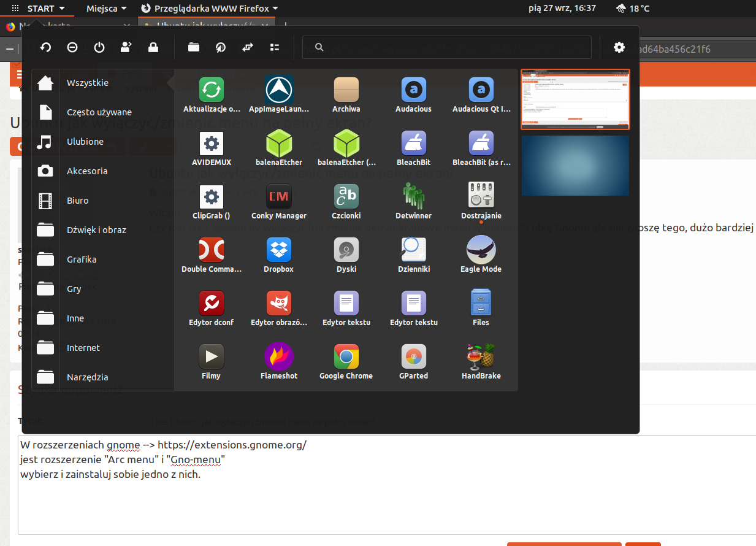756x546 pixels.
Task: Launch the Dyski disks utility
Action: coord(346,255)
